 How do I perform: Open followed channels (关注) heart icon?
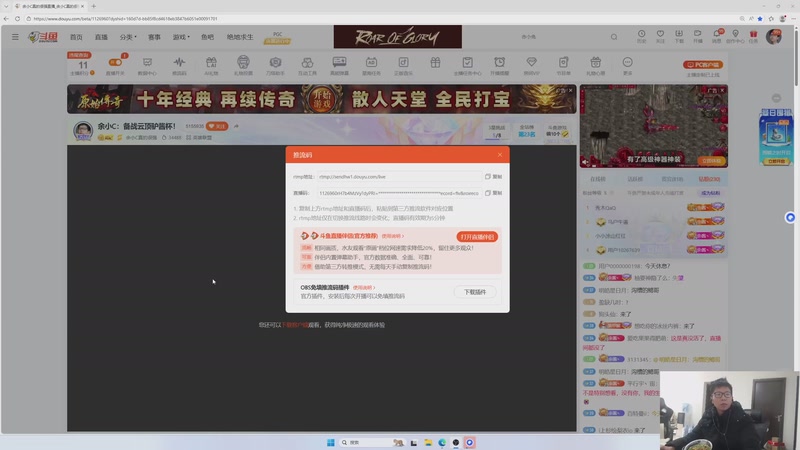pyautogui.click(x=660, y=36)
